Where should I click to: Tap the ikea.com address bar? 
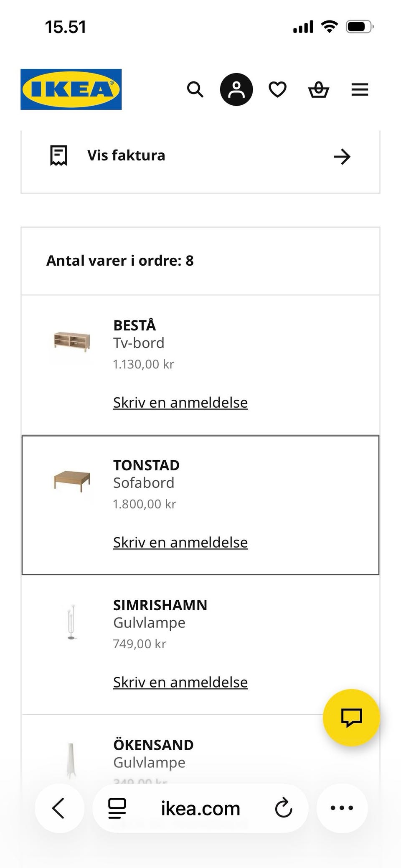(200, 809)
